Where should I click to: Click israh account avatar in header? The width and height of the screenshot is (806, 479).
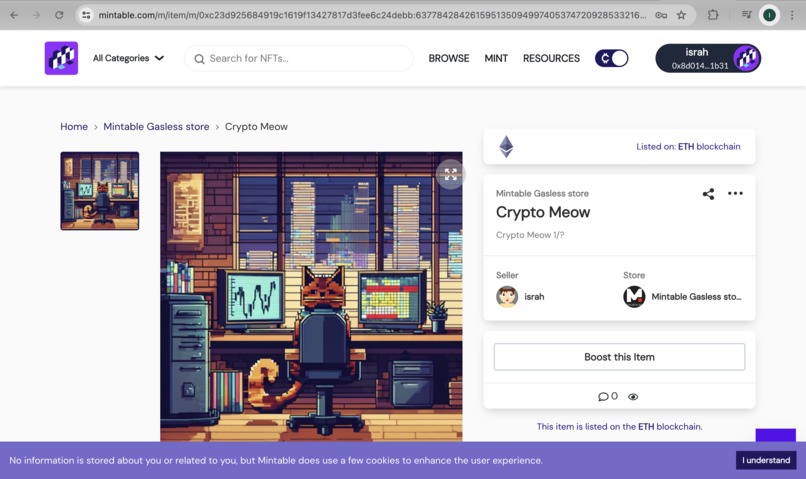746,58
